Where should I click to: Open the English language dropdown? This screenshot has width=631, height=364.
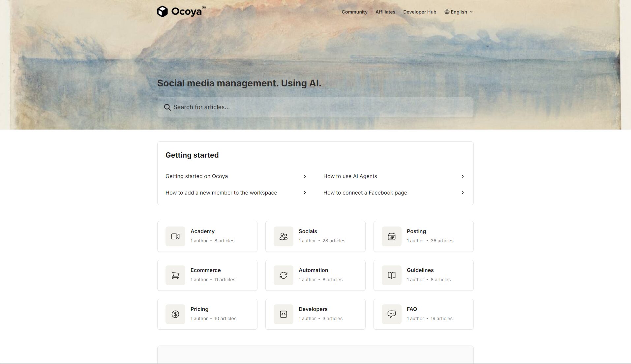pos(459,12)
